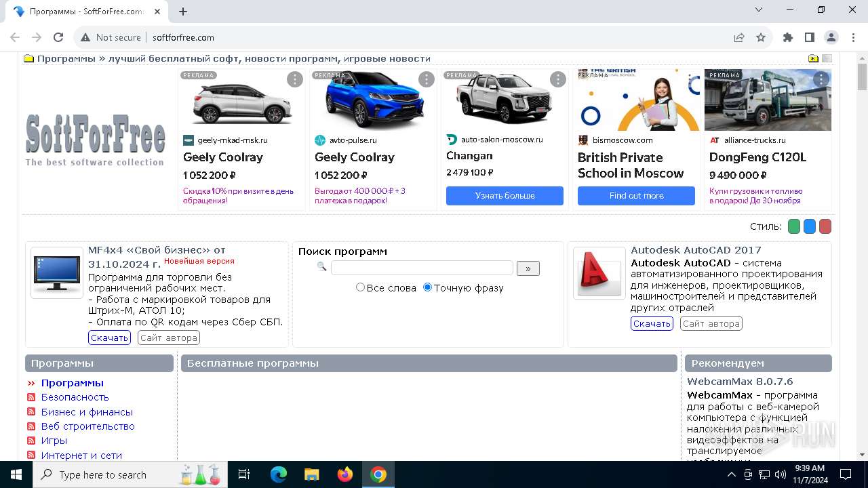Open the Not secure site info
The height and width of the screenshot is (488, 868).
click(111, 37)
